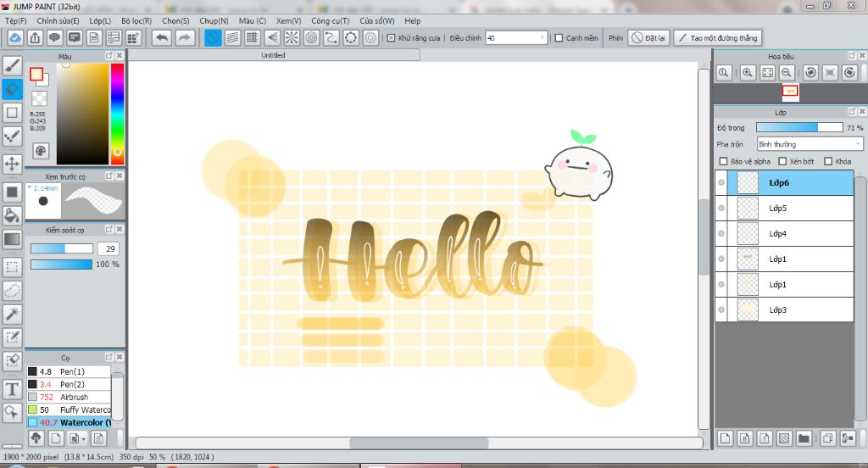Click the foreground color swatch
The width and height of the screenshot is (868, 468).
pyautogui.click(x=36, y=75)
